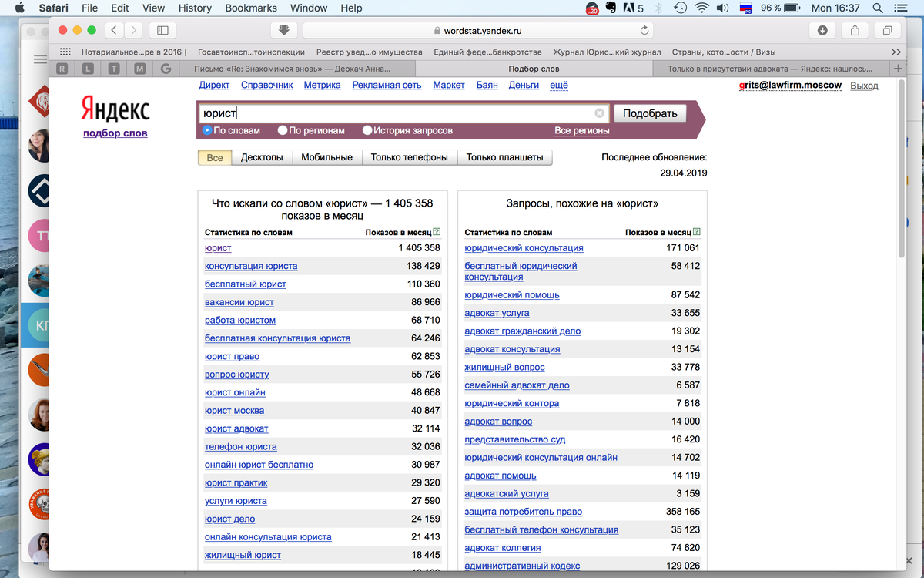Open Safari downloads via the arrow icon

pos(283,29)
